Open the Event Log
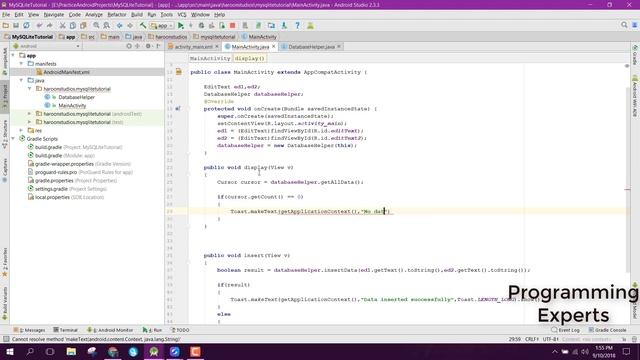 click(x=565, y=330)
